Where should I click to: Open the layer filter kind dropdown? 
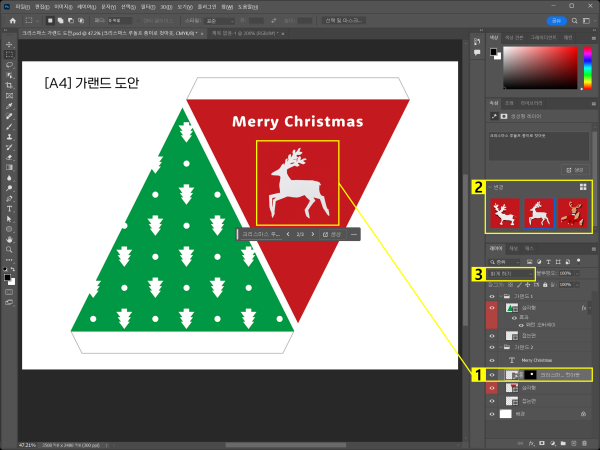pyautogui.click(x=505, y=262)
